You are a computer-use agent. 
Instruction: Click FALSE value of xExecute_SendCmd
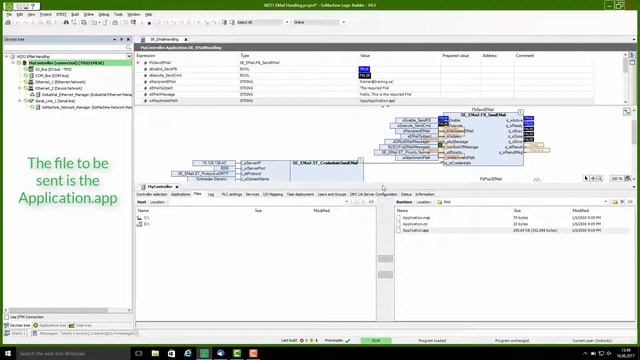pos(364,76)
